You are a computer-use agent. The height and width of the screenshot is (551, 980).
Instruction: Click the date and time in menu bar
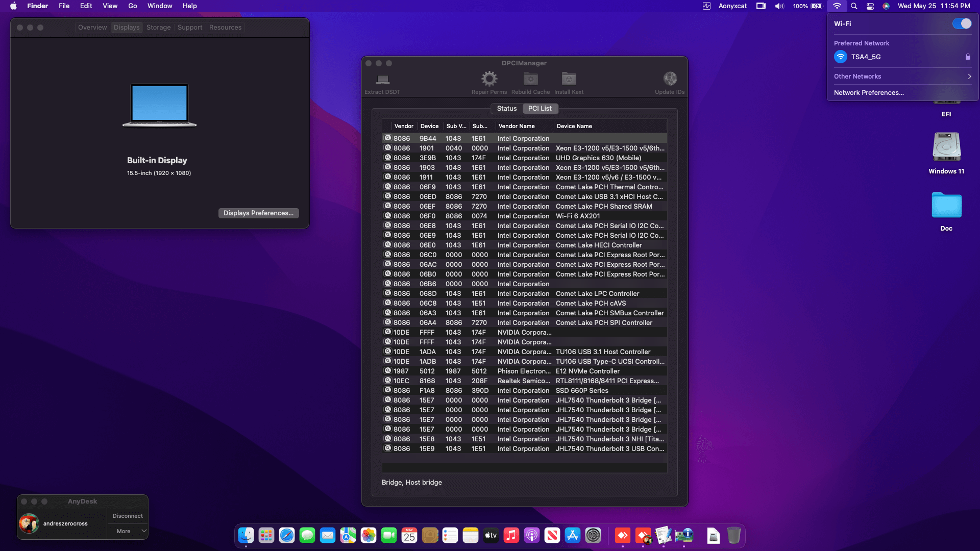click(934, 6)
